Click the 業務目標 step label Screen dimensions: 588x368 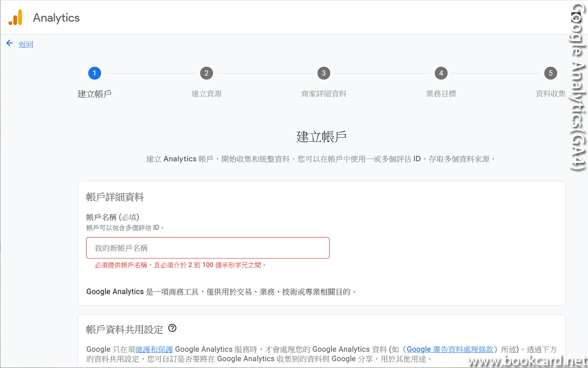pos(441,93)
